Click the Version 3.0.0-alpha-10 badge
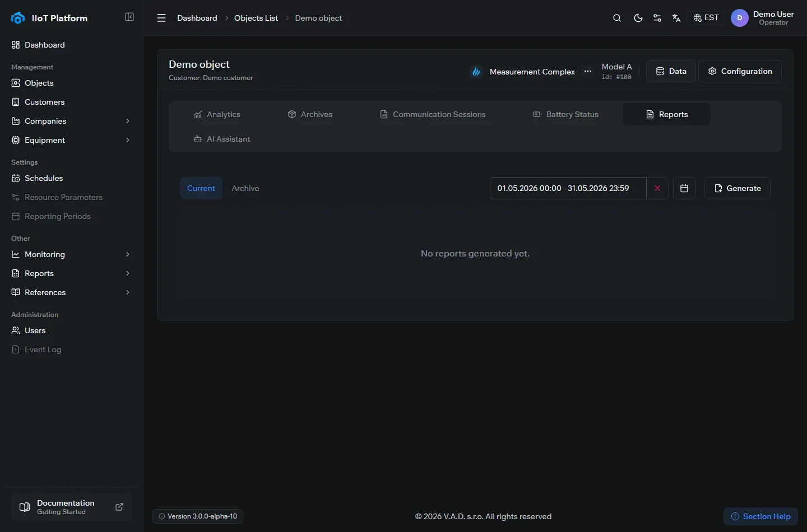The height and width of the screenshot is (532, 807). point(198,516)
